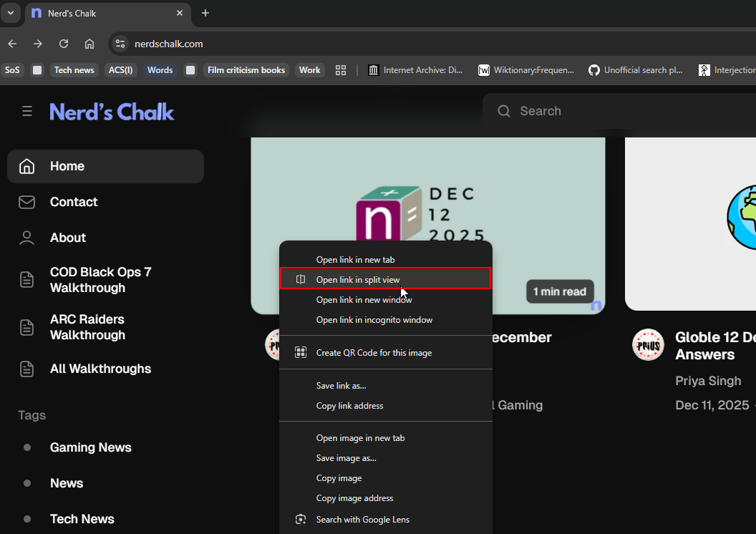Screen dimensions: 756x534
Task: Go to the Contact page
Action: (x=74, y=202)
